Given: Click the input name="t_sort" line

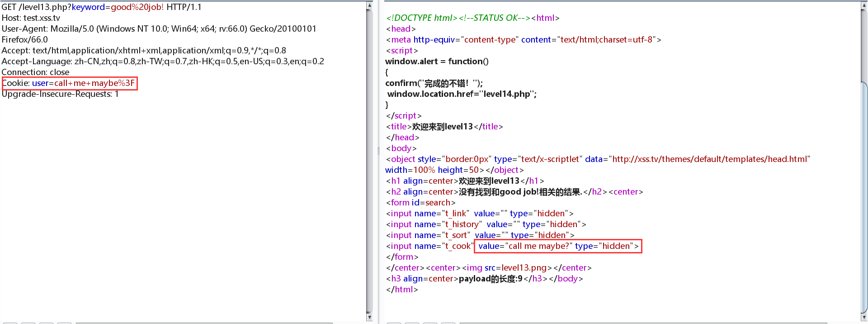Looking at the screenshot, I should coord(480,235).
